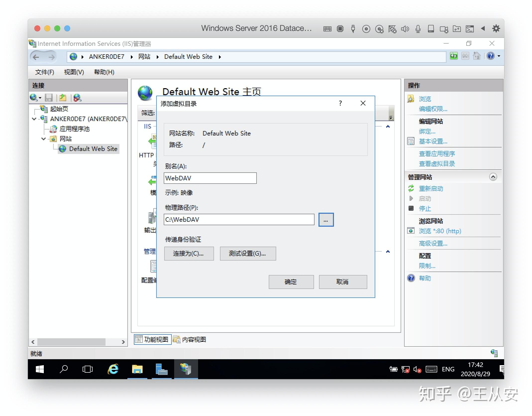Click the 确定 button in the dialog
Image resolution: width=532 pixels, height=416 pixels.
pyautogui.click(x=291, y=282)
